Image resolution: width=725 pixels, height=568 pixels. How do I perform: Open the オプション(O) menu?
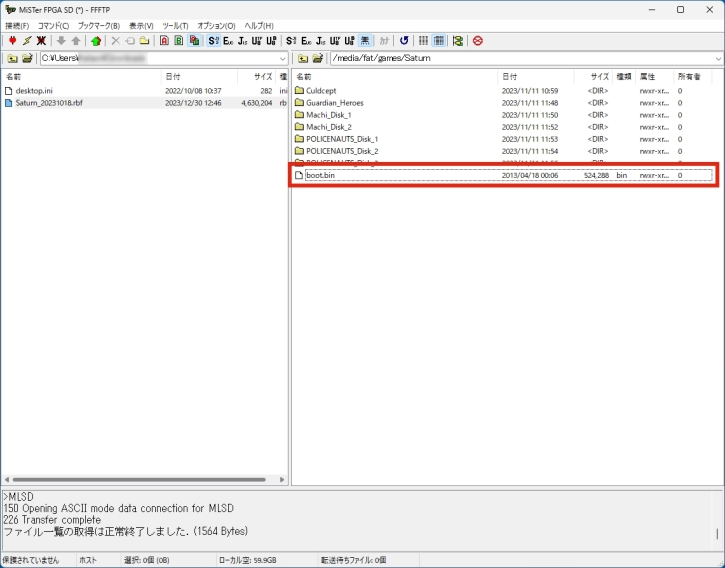[x=216, y=25]
